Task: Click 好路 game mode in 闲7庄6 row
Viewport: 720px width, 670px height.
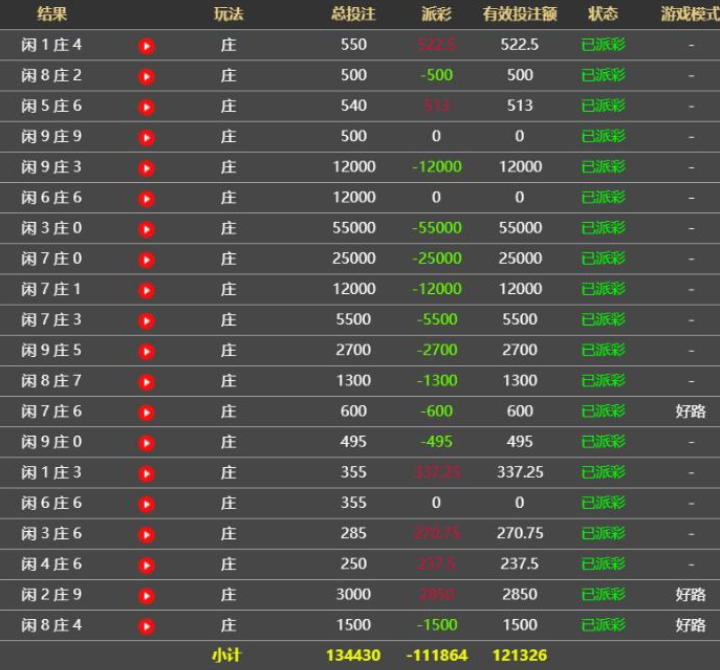Action: 690,411
